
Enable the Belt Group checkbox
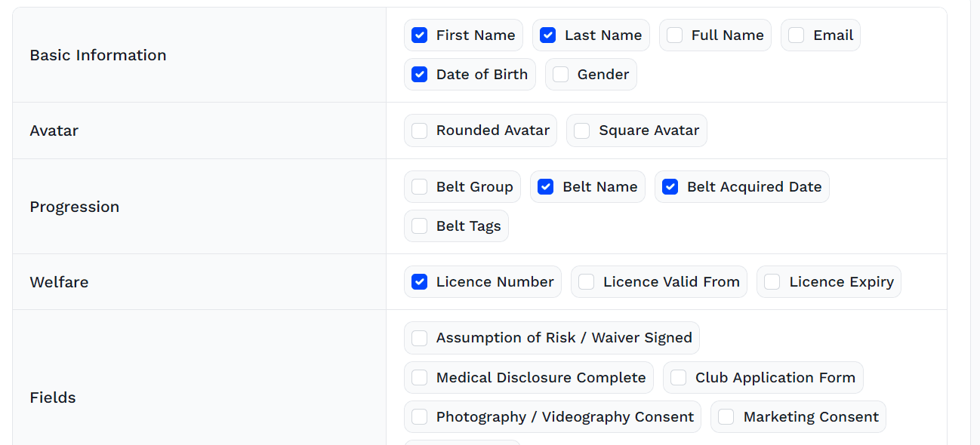click(x=420, y=187)
